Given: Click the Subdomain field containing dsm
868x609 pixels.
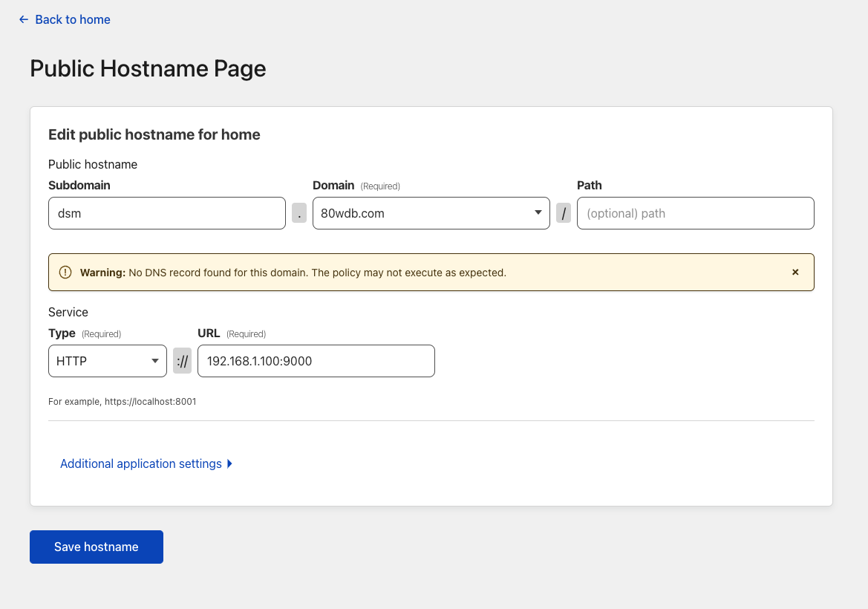Looking at the screenshot, I should pos(166,213).
